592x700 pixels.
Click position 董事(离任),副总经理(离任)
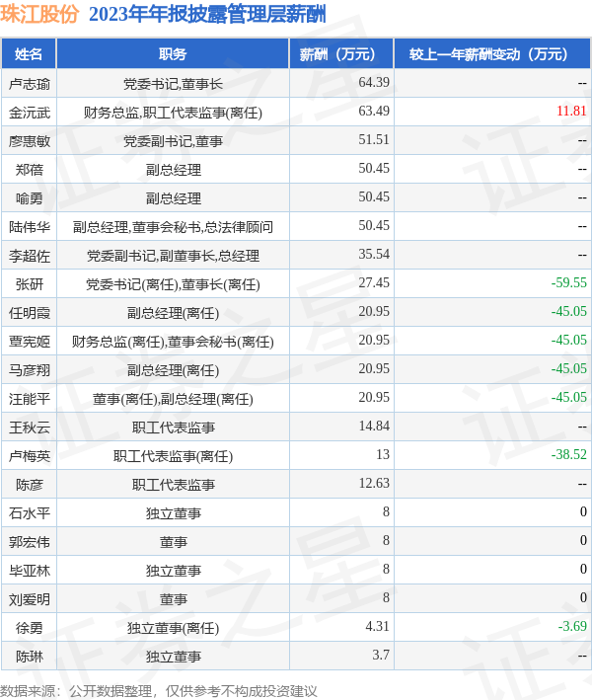(x=173, y=399)
